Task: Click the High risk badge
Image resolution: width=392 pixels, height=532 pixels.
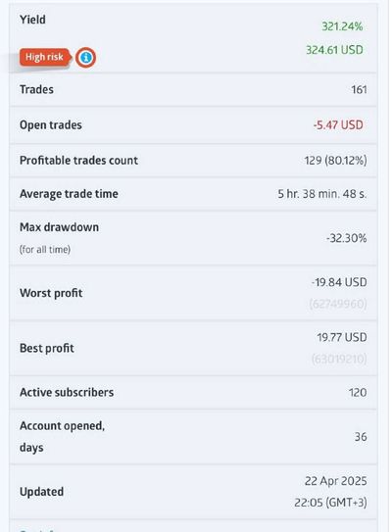Action: 45,57
